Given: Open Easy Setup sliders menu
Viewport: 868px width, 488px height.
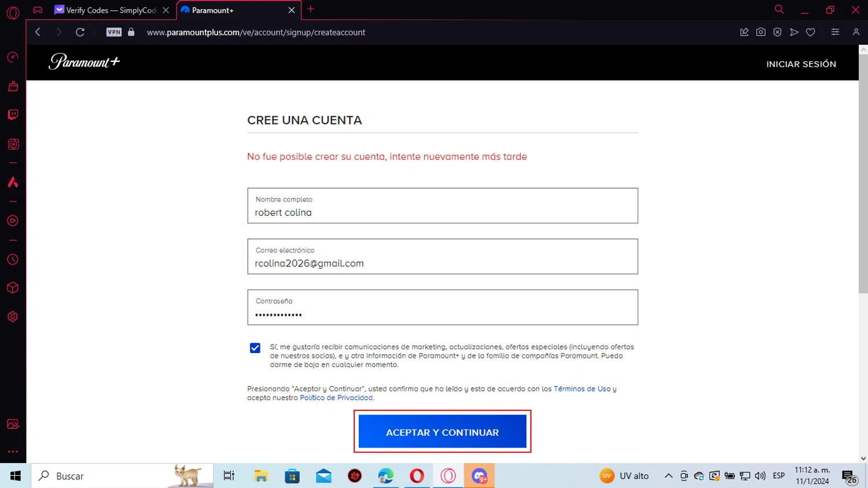Looking at the screenshot, I should click(x=835, y=32).
